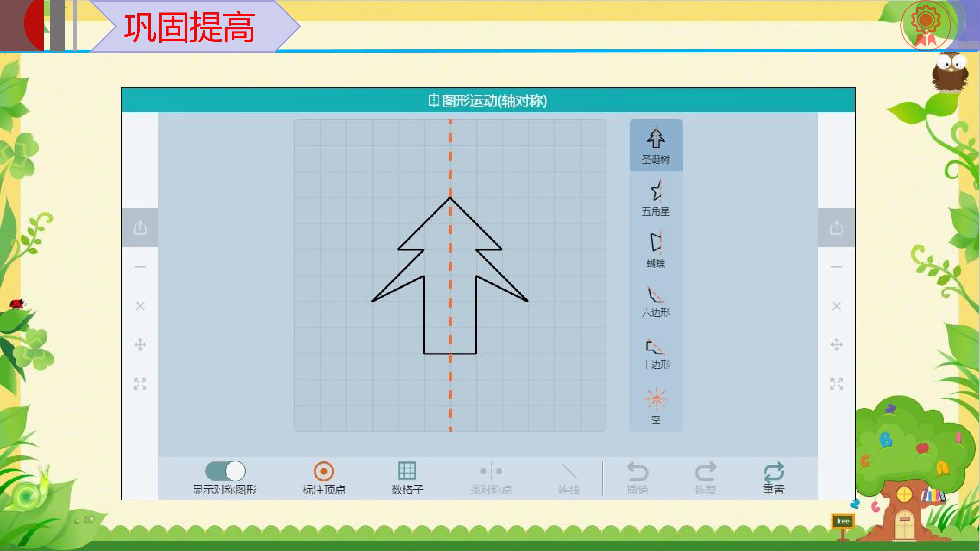Click right sidebar X close icon
This screenshot has height=551, width=980.
pyautogui.click(x=837, y=306)
